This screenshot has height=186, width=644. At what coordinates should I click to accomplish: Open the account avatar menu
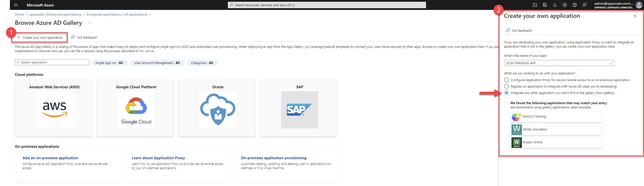click(639, 5)
